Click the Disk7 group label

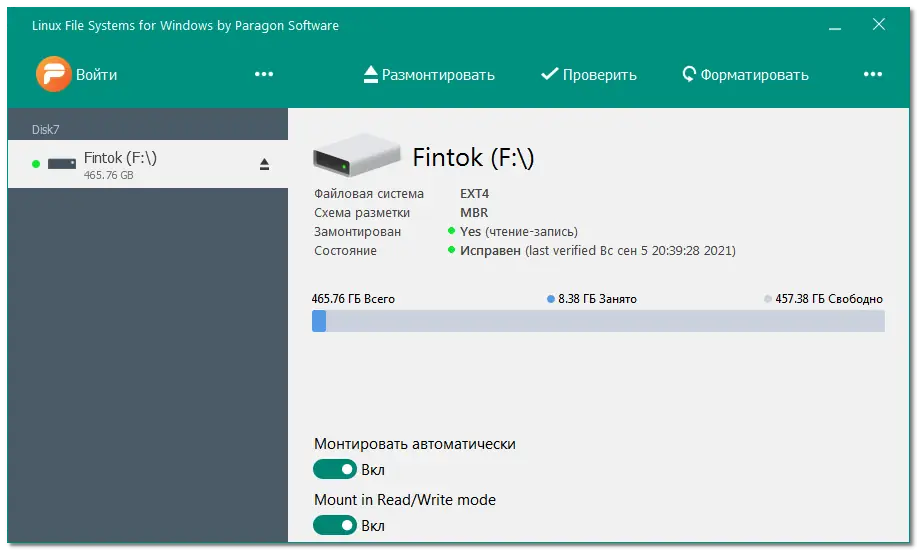click(x=46, y=129)
